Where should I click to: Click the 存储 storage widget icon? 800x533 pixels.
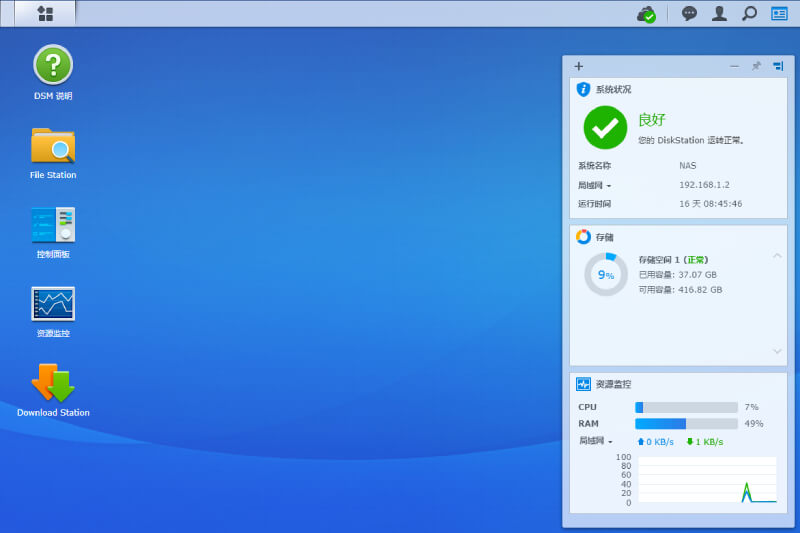pos(583,237)
